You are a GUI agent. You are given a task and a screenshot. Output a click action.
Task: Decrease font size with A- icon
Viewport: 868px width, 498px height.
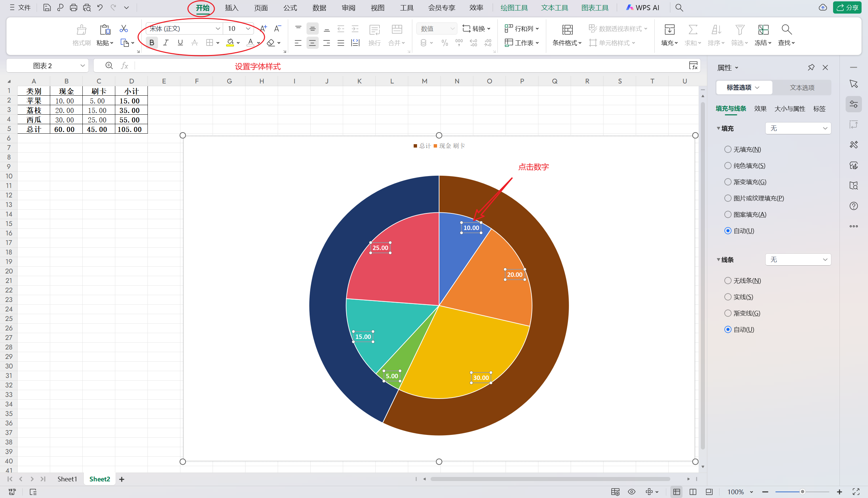(278, 28)
